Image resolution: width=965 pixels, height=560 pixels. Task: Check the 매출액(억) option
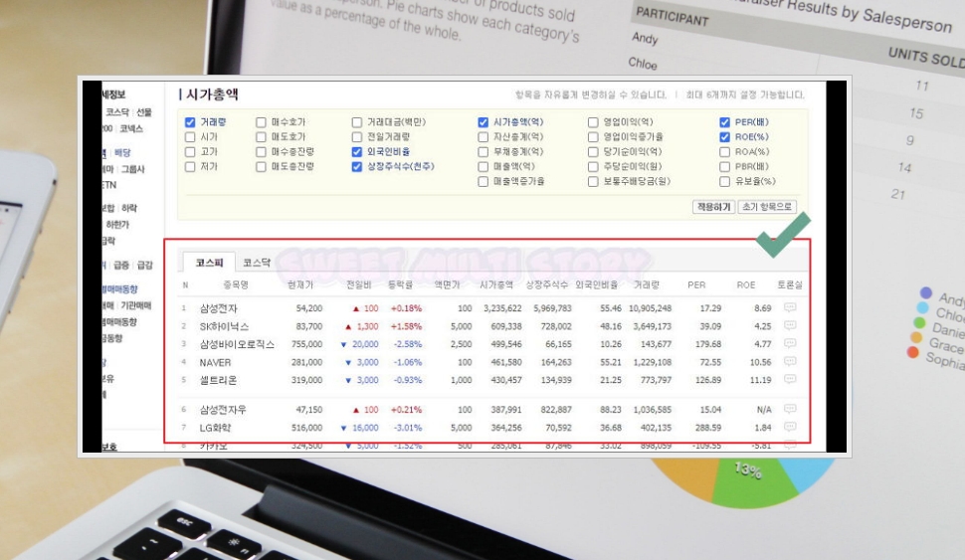[483, 167]
